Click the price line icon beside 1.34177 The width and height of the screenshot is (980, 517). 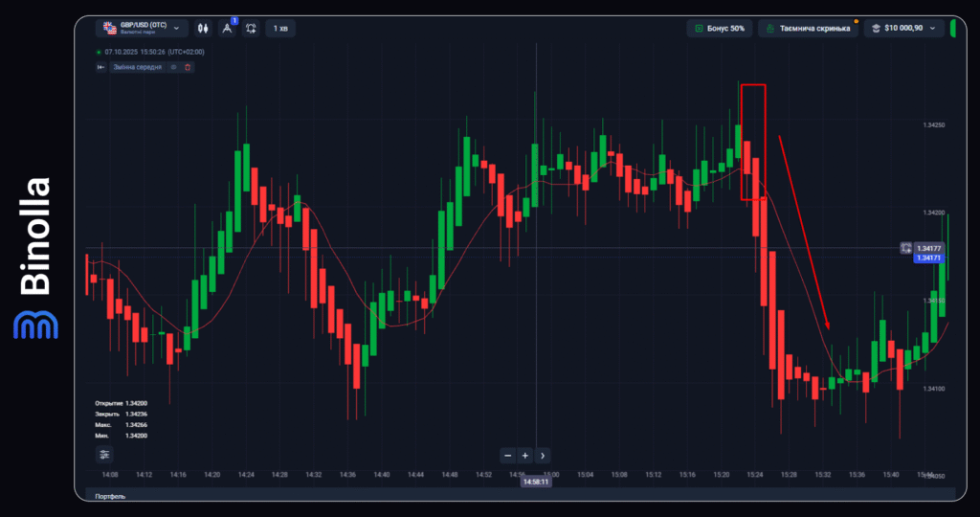tap(905, 248)
